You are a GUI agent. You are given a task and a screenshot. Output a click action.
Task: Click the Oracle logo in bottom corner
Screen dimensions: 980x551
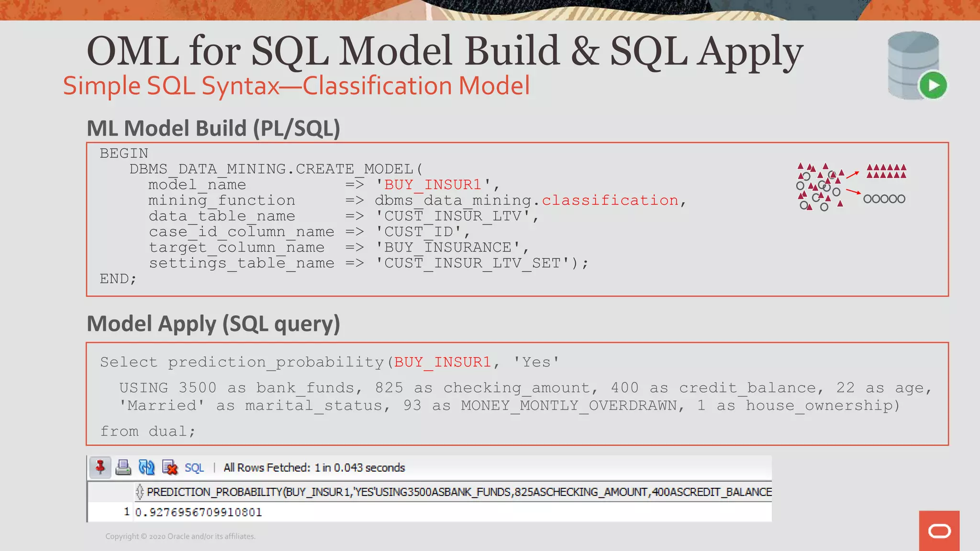tap(939, 531)
